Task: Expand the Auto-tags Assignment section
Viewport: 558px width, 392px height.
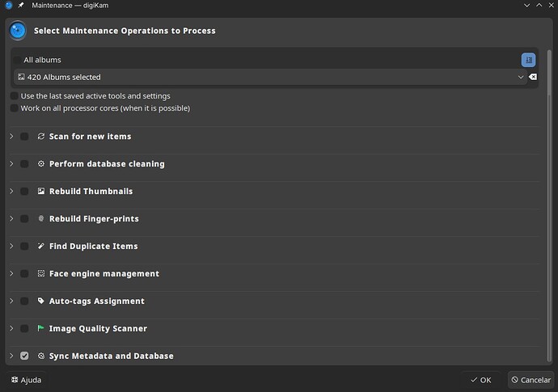Action: coord(11,301)
